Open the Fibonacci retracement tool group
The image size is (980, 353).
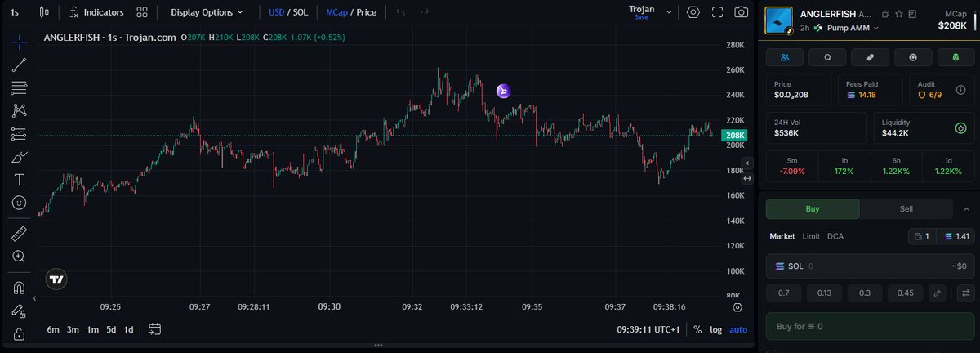(19, 87)
